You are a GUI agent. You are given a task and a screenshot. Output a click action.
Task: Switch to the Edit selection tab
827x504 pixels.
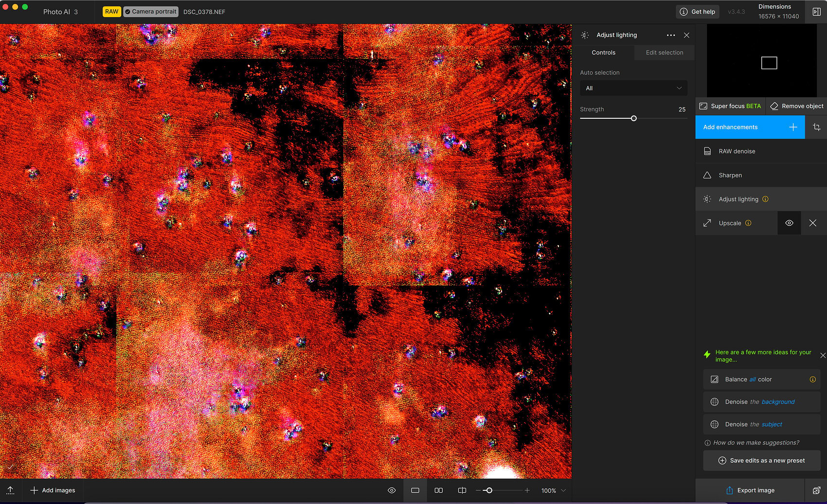coord(664,53)
